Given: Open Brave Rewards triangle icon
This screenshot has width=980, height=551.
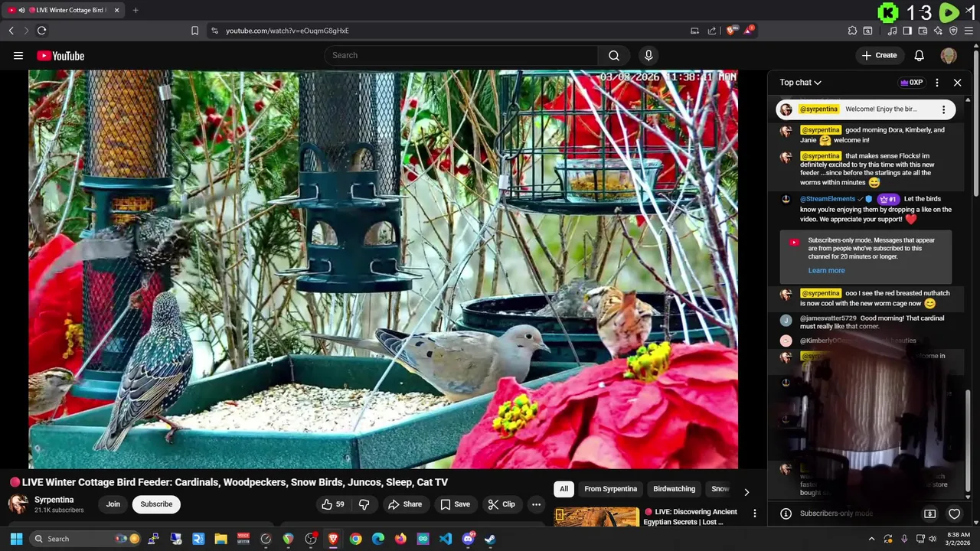Looking at the screenshot, I should pos(749,31).
